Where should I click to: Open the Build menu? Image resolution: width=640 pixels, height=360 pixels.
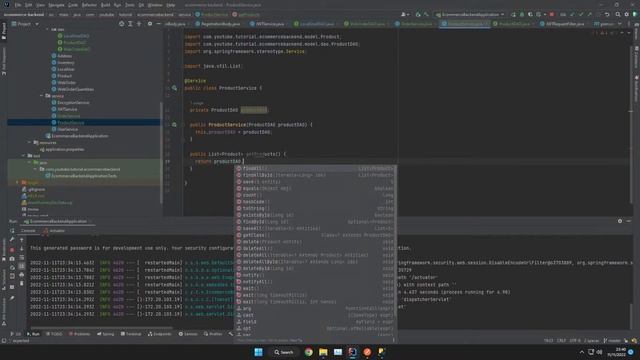coord(105,5)
